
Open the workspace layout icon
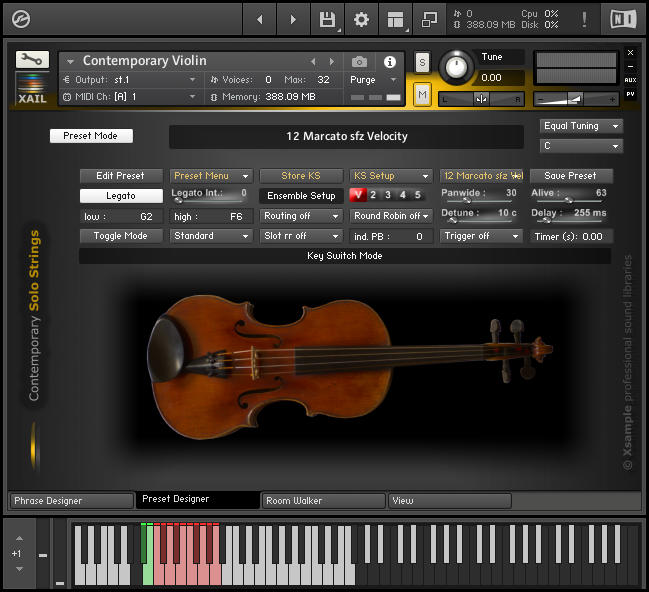click(395, 19)
